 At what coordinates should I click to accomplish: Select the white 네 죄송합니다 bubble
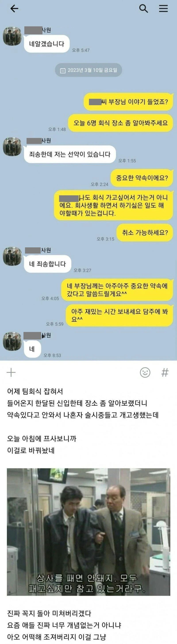tap(47, 264)
